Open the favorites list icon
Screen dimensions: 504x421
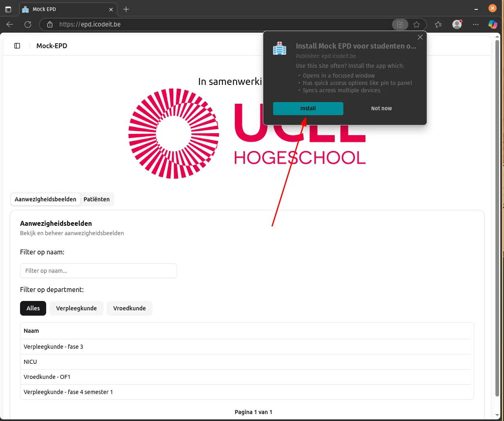point(438,25)
